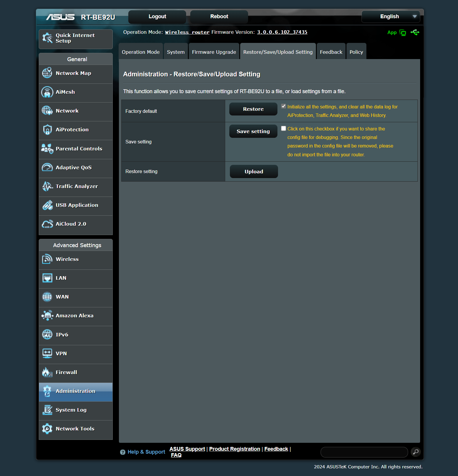Open Network Map via its globe icon
This screenshot has height=476, width=458.
[x=47, y=73]
